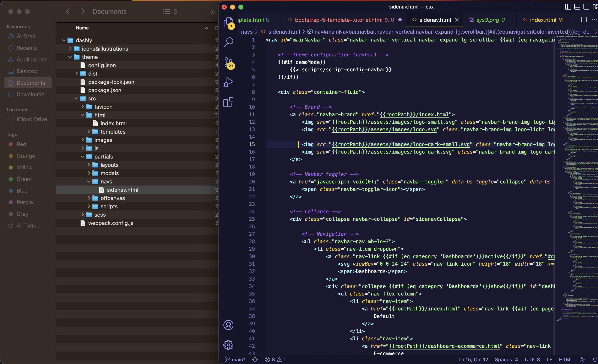Click UTF-8 encoding in status bar
The width and height of the screenshot is (598, 364).
(532, 359)
